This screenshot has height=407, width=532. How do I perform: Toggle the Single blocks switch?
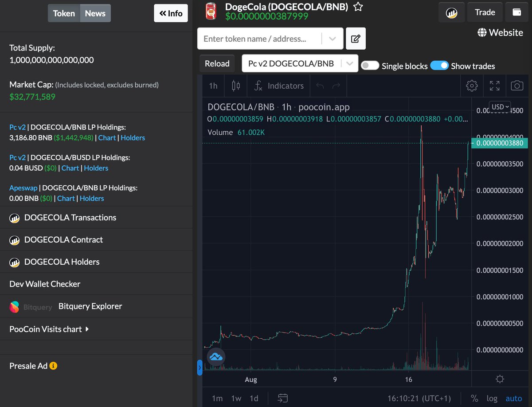(370, 66)
